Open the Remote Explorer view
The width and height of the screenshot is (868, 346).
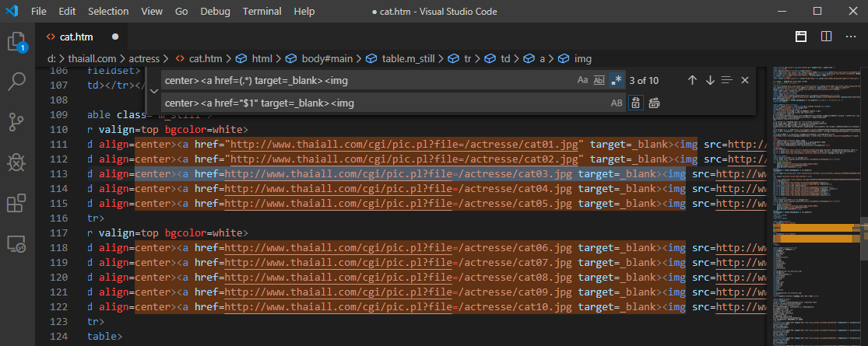(17, 244)
